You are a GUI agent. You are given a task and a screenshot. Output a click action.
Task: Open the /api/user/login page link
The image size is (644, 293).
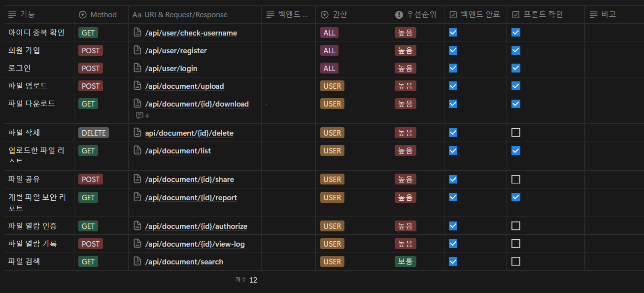pos(171,69)
